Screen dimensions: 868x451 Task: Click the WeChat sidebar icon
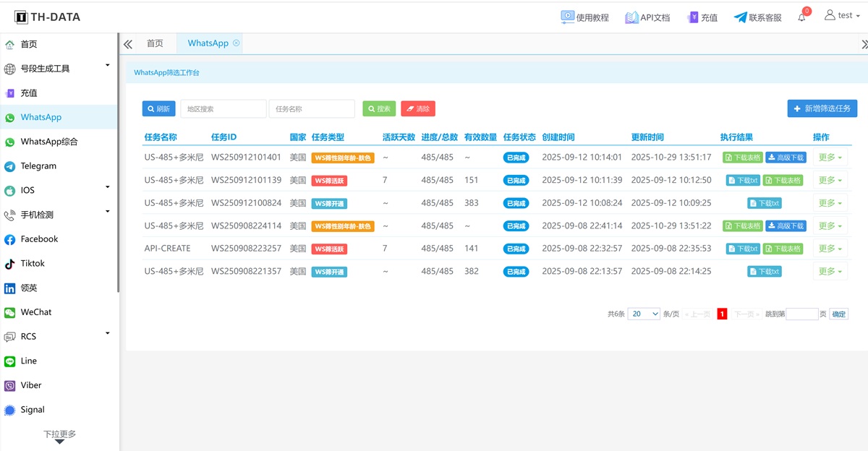click(x=10, y=312)
